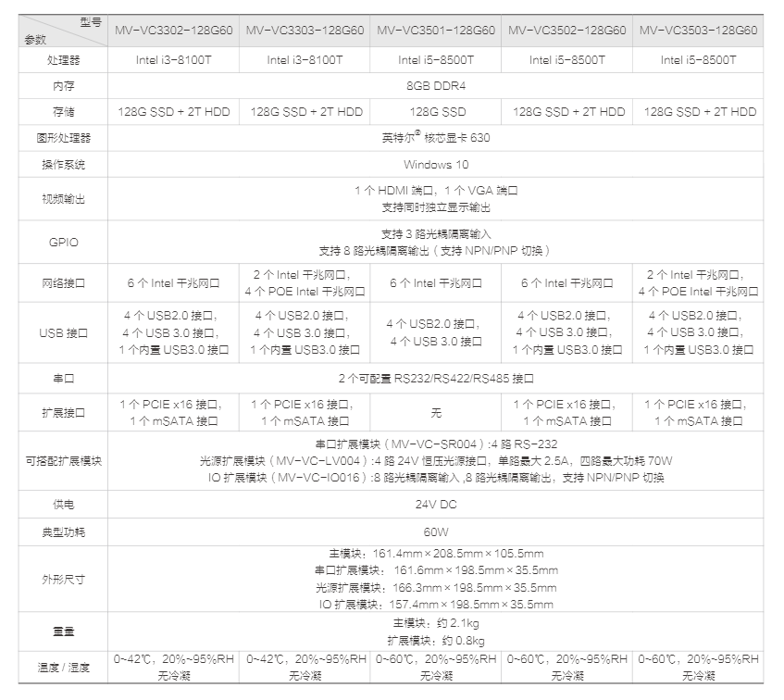Select the 英特尔 核芯显卡 630 cell
The height and width of the screenshot is (700, 784).
tap(436, 138)
